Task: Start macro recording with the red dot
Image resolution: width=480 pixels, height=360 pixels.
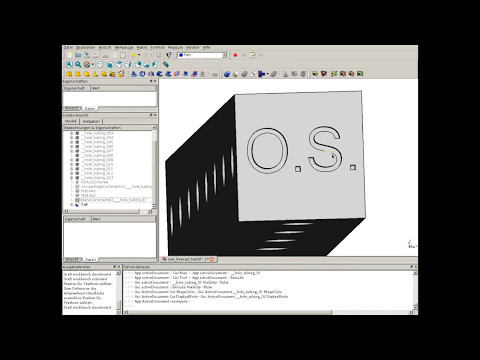Action: [x=235, y=55]
